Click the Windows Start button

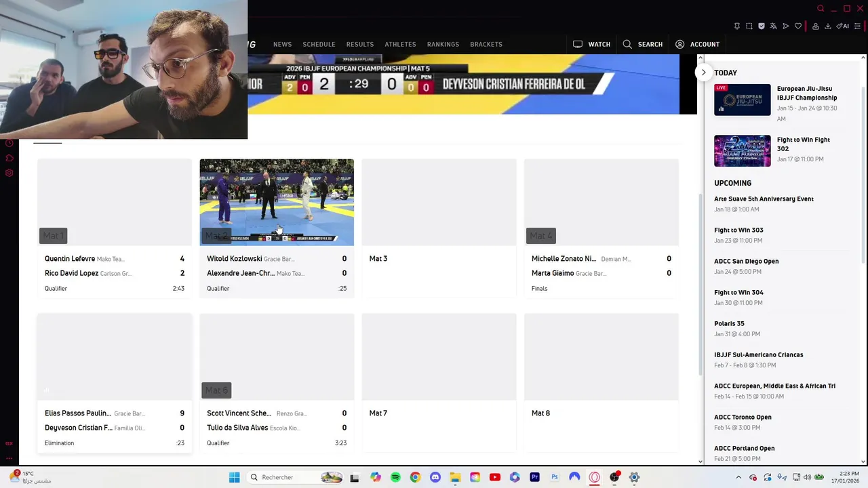click(234, 477)
